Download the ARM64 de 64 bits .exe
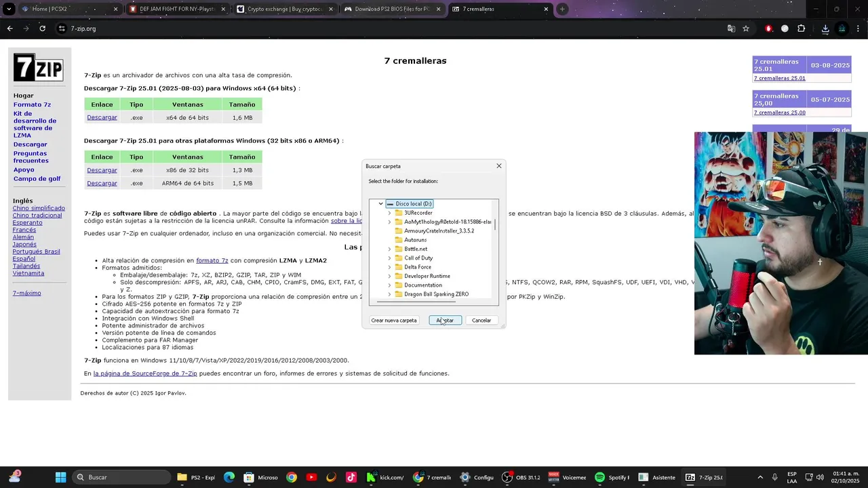 (102, 183)
